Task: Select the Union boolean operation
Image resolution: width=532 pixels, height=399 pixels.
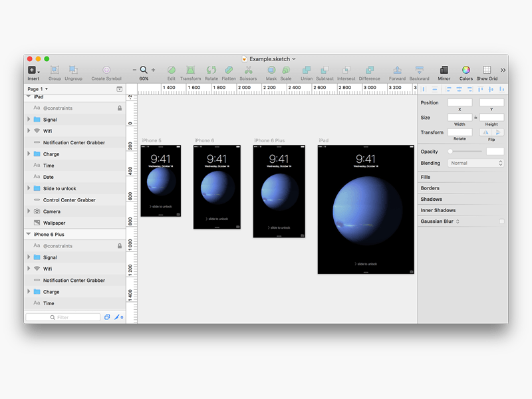Action: point(306,69)
